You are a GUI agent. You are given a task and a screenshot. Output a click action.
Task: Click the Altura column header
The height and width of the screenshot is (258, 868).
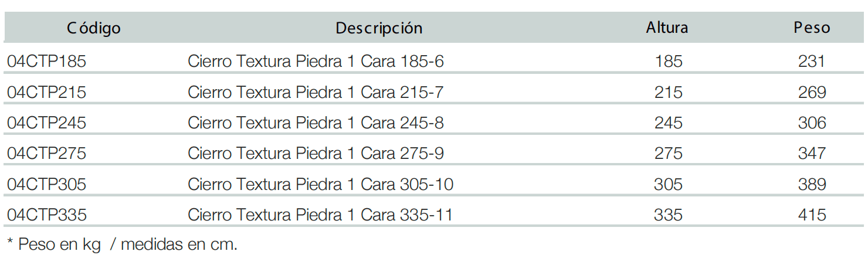667,27
